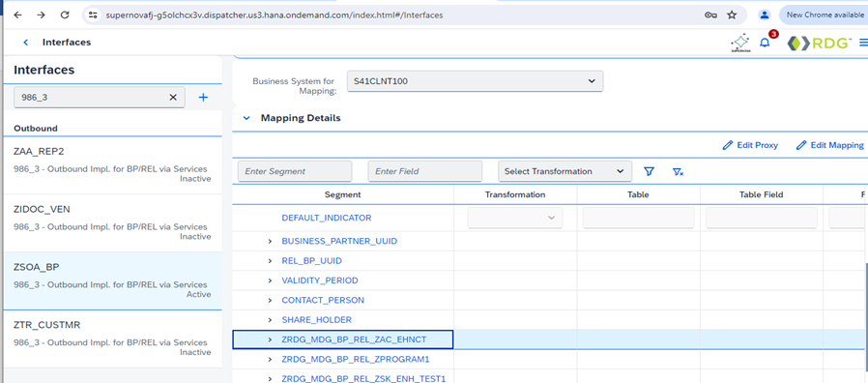Click the Enter Field filter input

[425, 171]
